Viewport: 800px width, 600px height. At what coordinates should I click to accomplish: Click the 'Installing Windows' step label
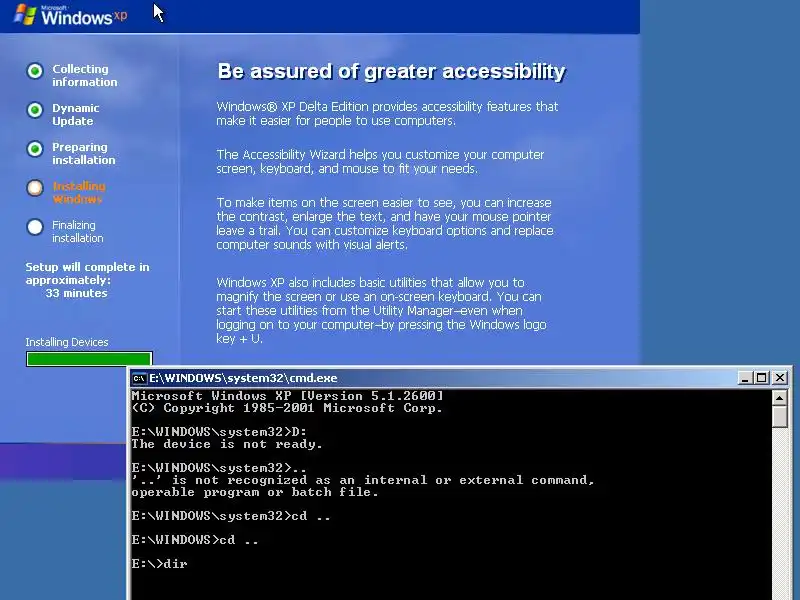[79, 192]
